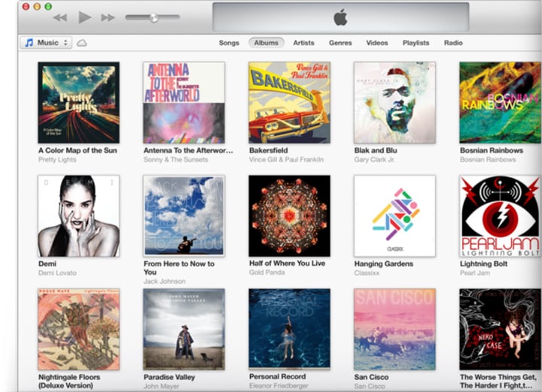Click the 'Eleanor Friedberger' artist text
Screen dimensions: 542x392
[279, 385]
